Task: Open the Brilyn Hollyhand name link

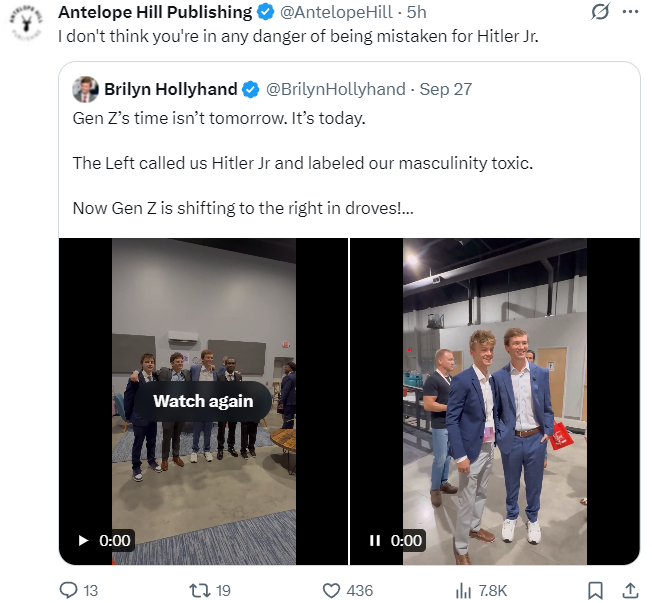Action: 171,89
